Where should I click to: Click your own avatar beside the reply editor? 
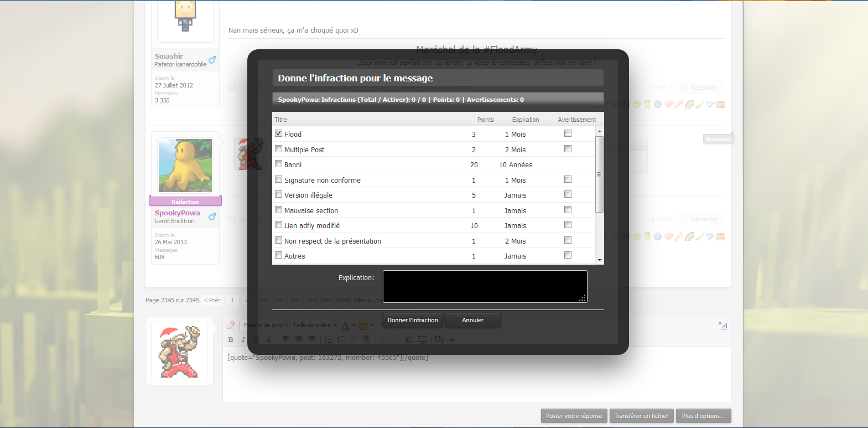(x=179, y=352)
